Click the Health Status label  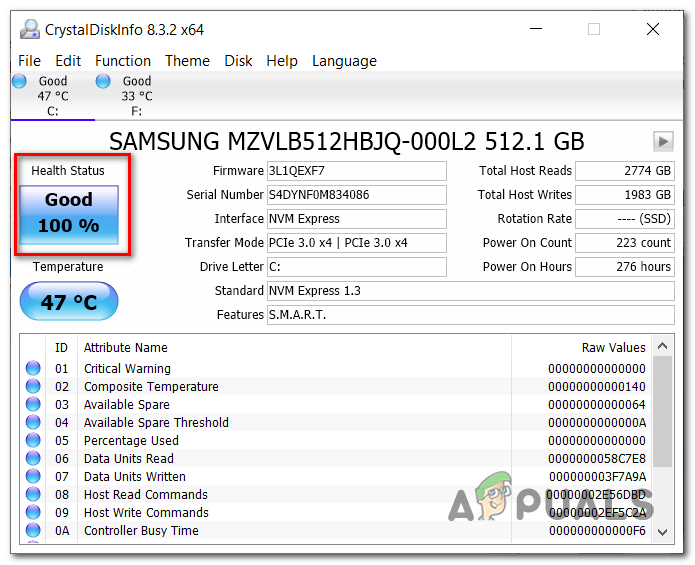click(x=68, y=171)
